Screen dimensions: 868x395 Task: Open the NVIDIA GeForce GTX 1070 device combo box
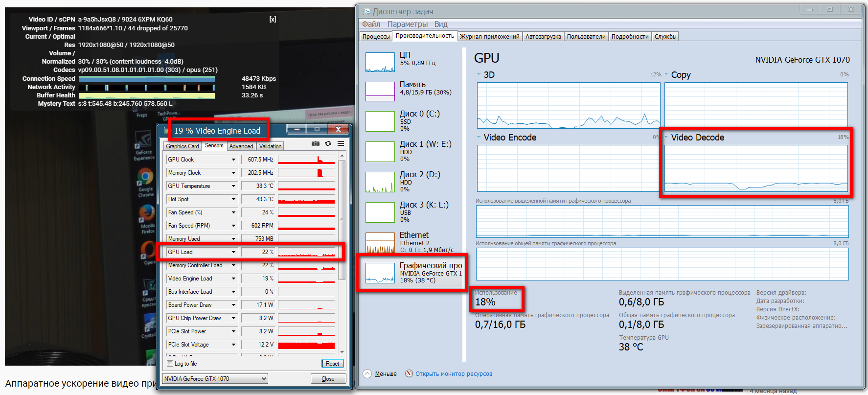215,378
